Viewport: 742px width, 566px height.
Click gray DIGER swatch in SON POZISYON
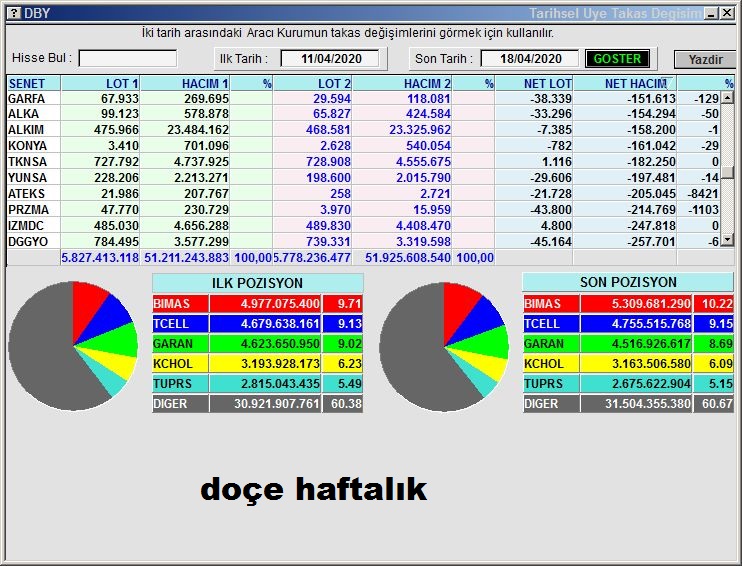(x=551, y=404)
